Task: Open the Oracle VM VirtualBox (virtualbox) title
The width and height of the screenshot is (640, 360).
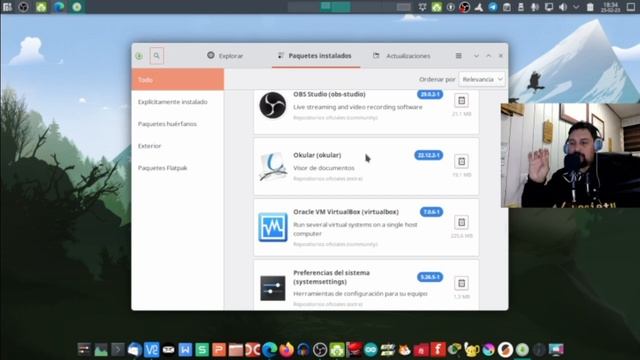Action: pyautogui.click(x=346, y=212)
